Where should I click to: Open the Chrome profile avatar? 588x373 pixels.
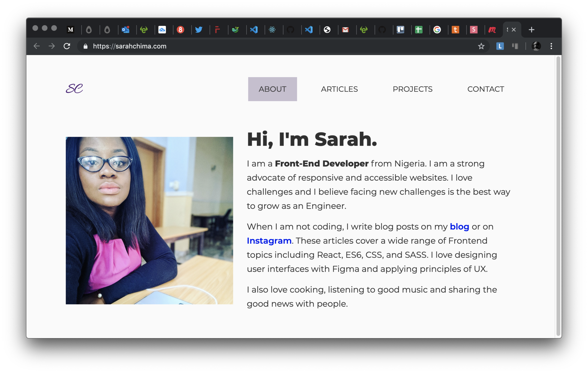click(536, 46)
